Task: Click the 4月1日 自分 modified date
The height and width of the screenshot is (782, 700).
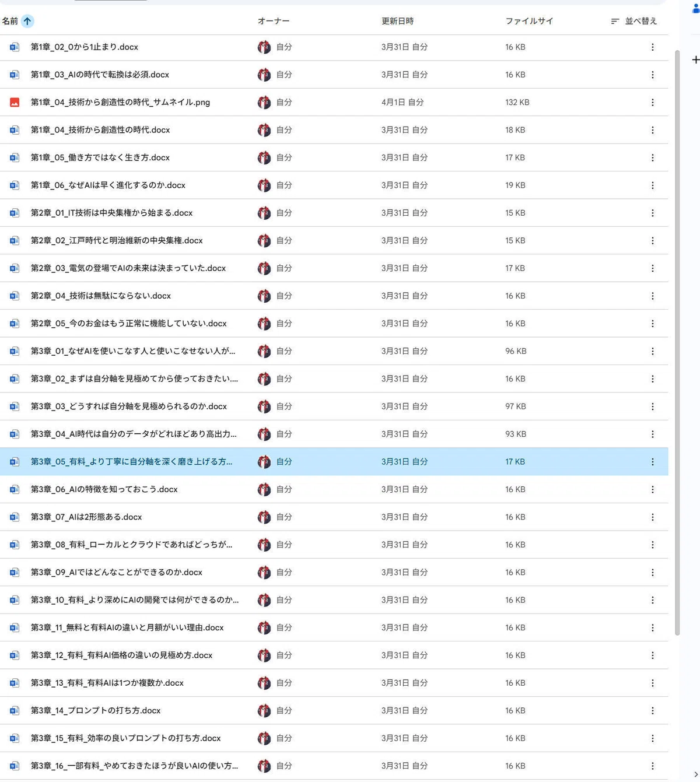Action: point(402,103)
